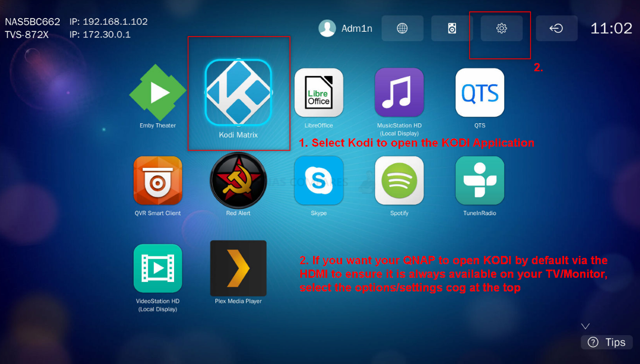
Task: Click the QVR Smart Client label
Action: pyautogui.click(x=158, y=213)
